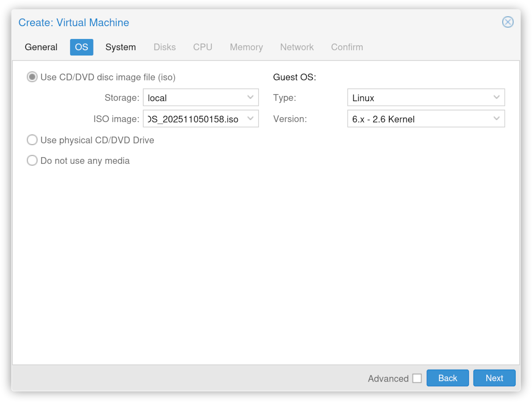Switch to the General tab
The image size is (532, 402).
coord(41,47)
